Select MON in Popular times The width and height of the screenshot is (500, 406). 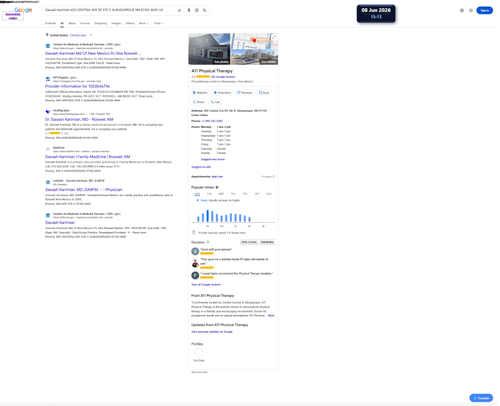197,194
